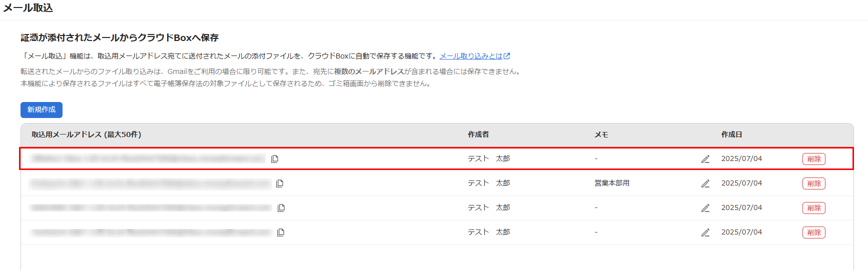Click the pencil icon in the third row

pos(705,208)
